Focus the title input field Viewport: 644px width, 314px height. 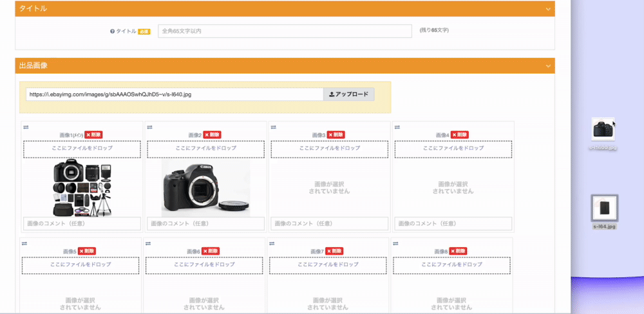(x=285, y=31)
